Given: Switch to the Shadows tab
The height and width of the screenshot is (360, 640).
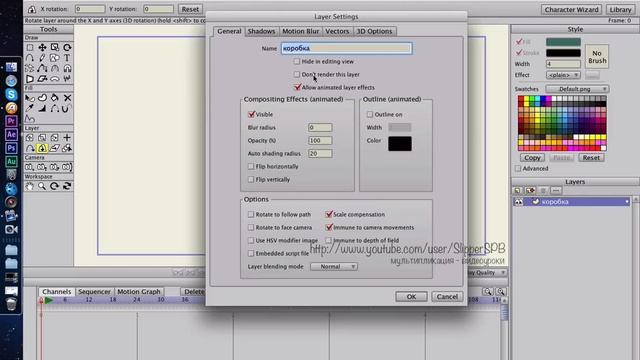Looking at the screenshot, I should [x=261, y=31].
